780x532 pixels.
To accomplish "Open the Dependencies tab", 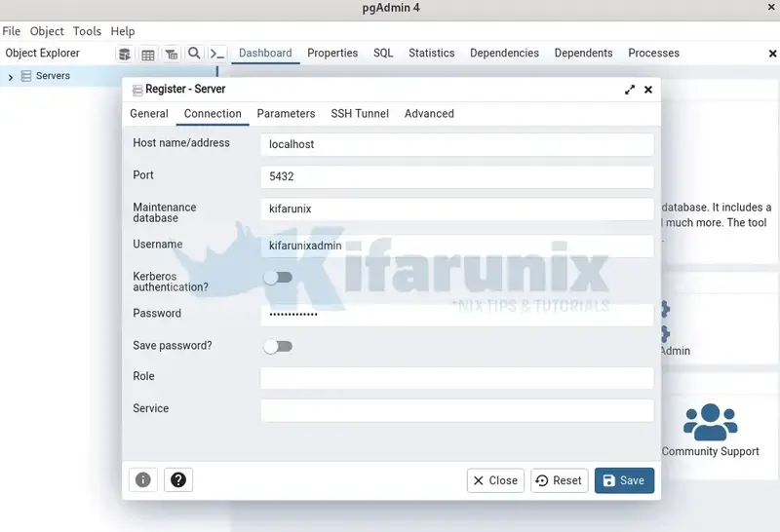I will (x=504, y=53).
